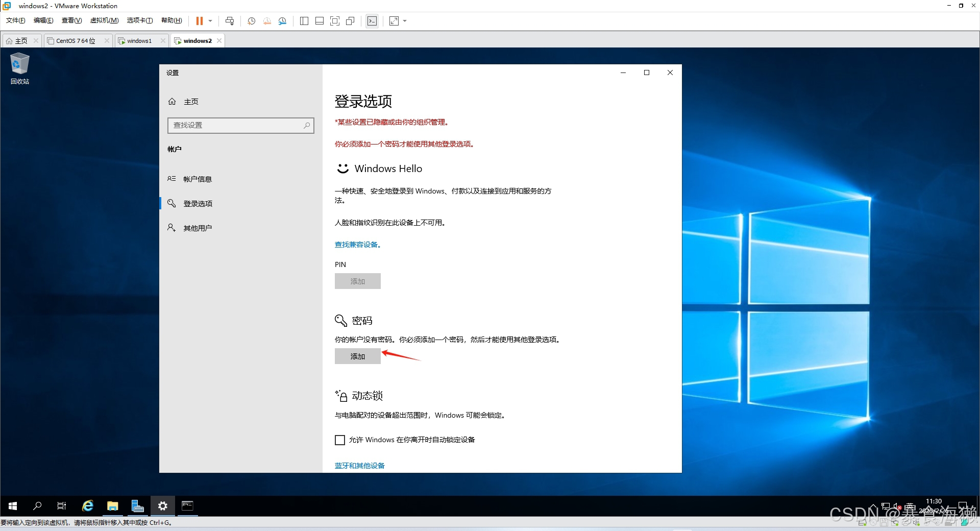Click the disabled 添加 button under PIN
The width and height of the screenshot is (980, 531).
coord(358,281)
